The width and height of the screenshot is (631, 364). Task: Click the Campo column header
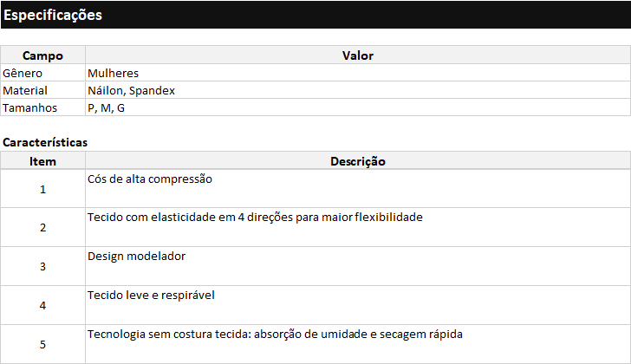coord(42,55)
